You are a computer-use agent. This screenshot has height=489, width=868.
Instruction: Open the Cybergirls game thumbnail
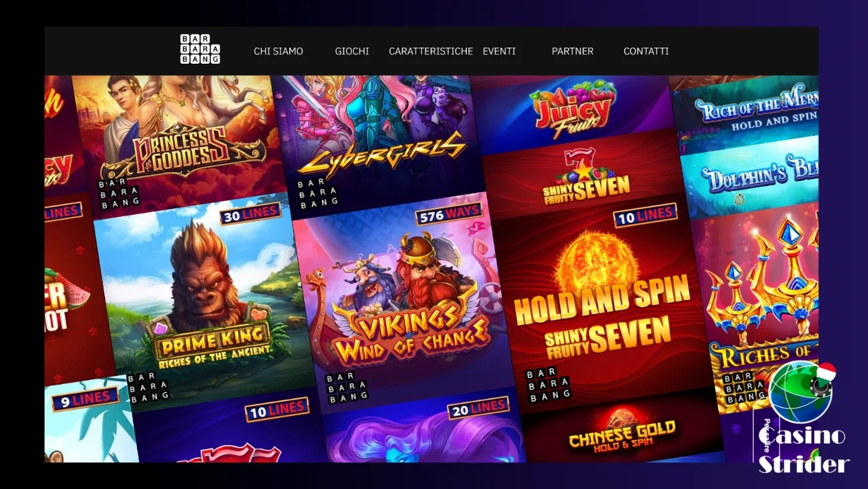pos(376,140)
